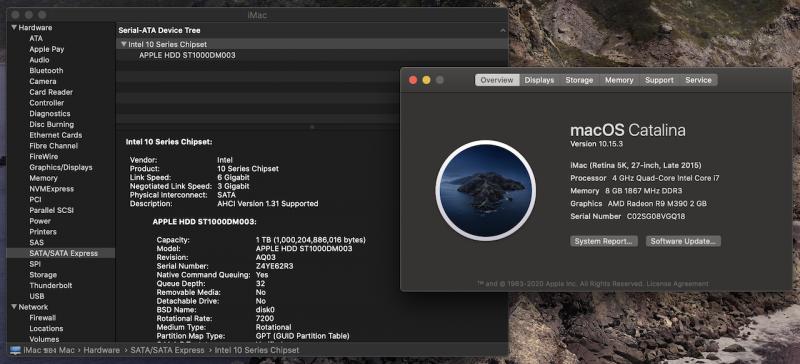Viewport: 800px width, 364px height.
Task: Select USB in the sidebar
Action: tap(37, 296)
